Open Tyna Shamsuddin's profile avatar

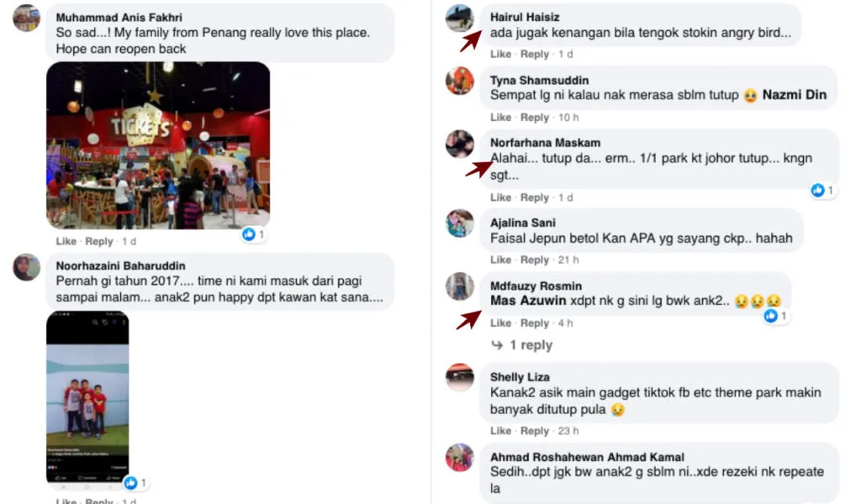[x=460, y=81]
